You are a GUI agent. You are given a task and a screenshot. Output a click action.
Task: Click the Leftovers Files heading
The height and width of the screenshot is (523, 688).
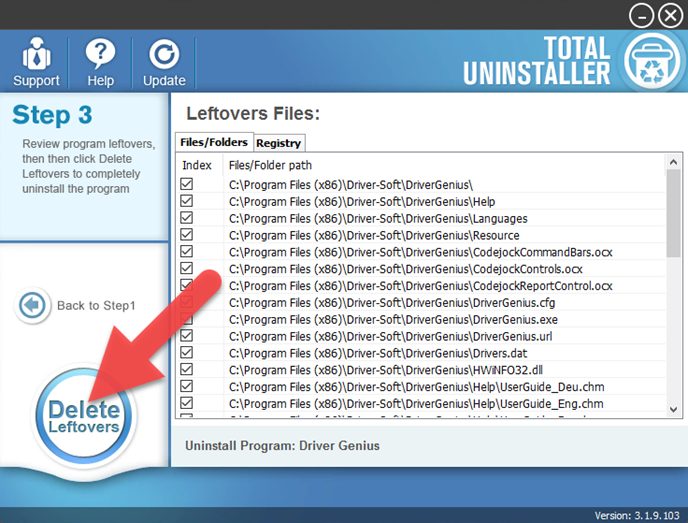[x=253, y=114]
